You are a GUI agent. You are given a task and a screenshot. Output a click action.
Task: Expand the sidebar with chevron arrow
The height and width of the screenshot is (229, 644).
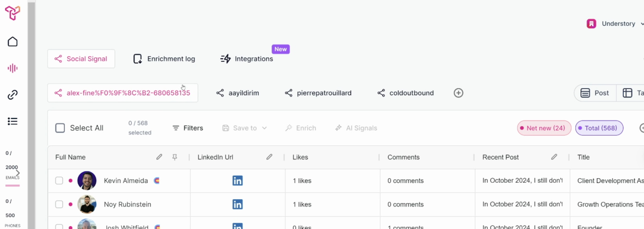[x=18, y=173]
